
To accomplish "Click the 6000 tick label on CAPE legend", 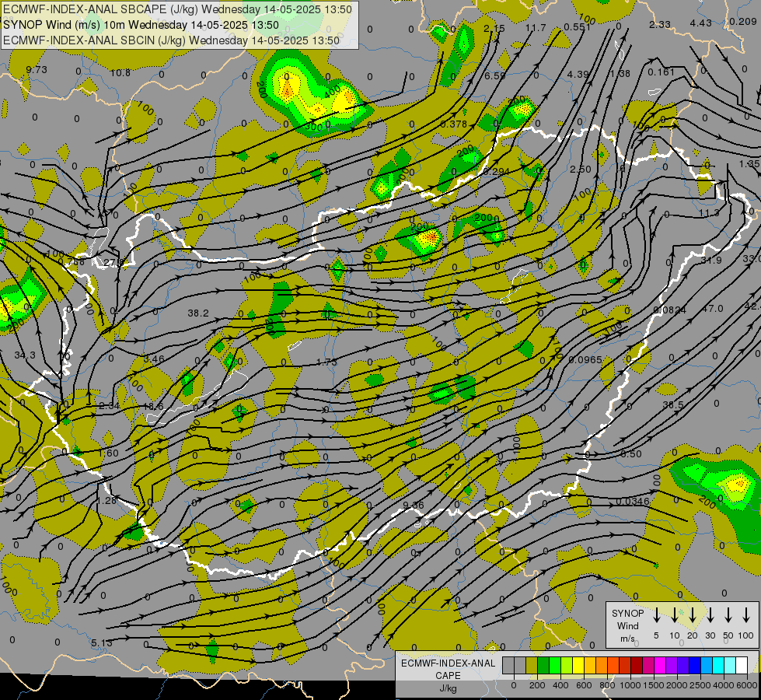I will (747, 685).
